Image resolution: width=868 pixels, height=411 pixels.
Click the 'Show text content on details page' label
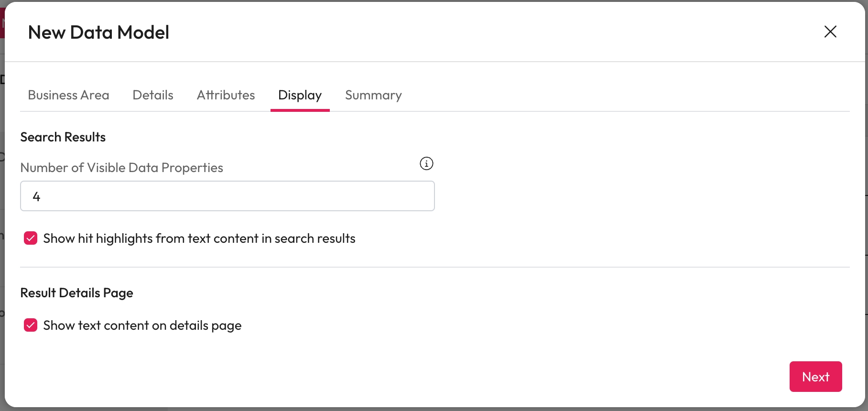142,325
